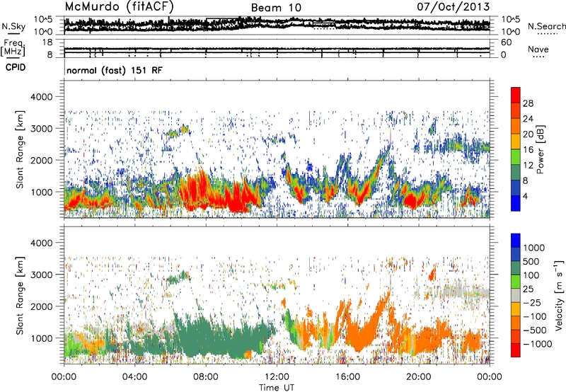Click the date "07/Oct/2013"
The width and height of the screenshot is (566, 392).
pos(454,7)
